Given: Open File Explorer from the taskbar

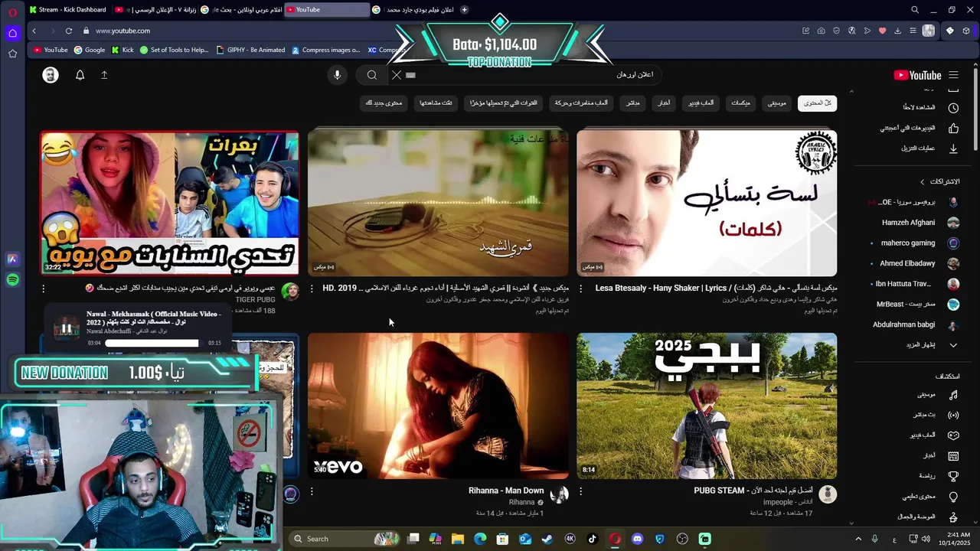Looking at the screenshot, I should (x=458, y=539).
